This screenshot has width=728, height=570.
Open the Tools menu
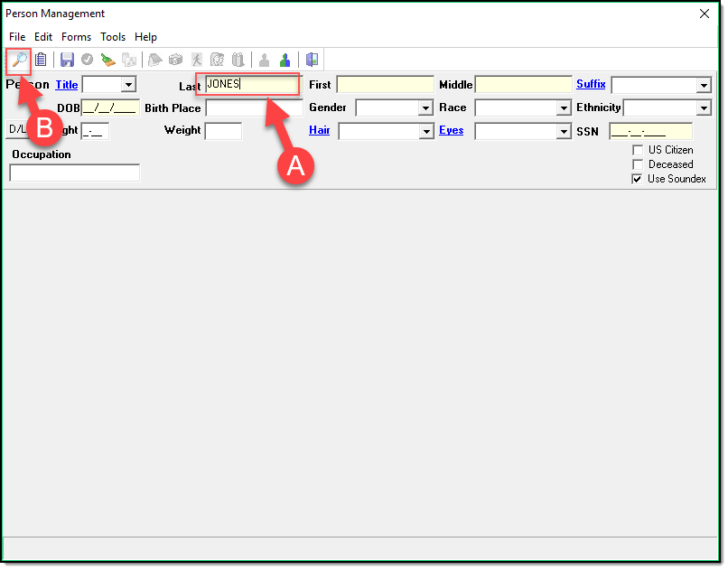pos(113,37)
